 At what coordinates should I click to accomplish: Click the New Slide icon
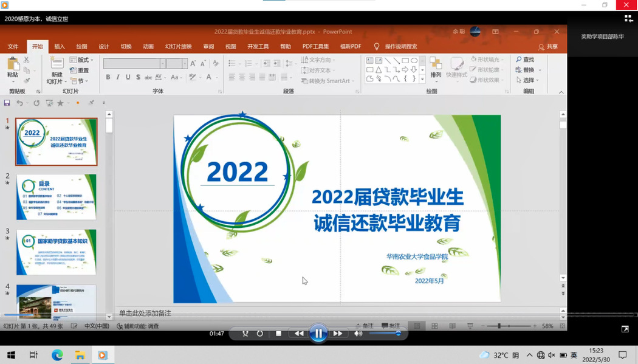56,64
